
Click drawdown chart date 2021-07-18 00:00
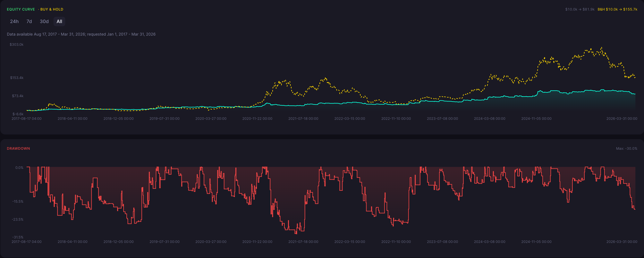(303, 242)
